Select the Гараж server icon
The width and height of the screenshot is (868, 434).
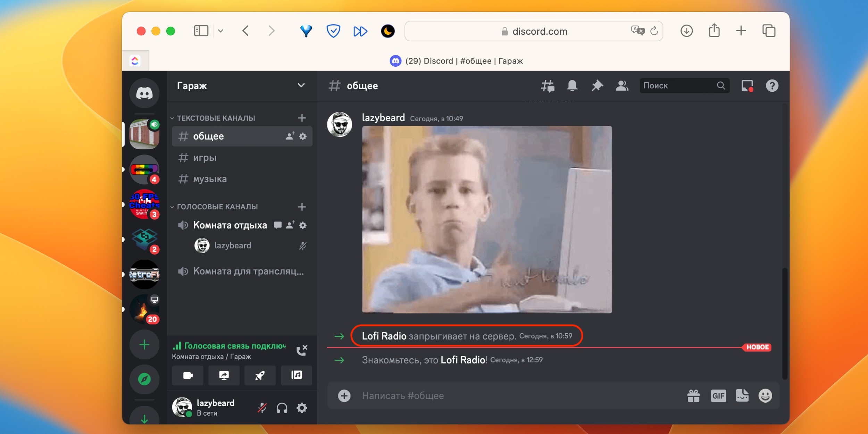144,134
